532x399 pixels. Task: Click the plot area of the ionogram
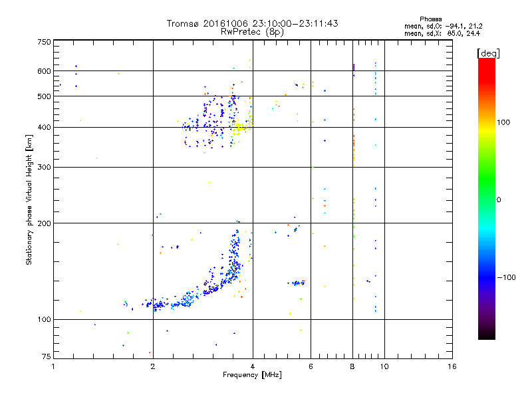pyautogui.click(x=253, y=199)
